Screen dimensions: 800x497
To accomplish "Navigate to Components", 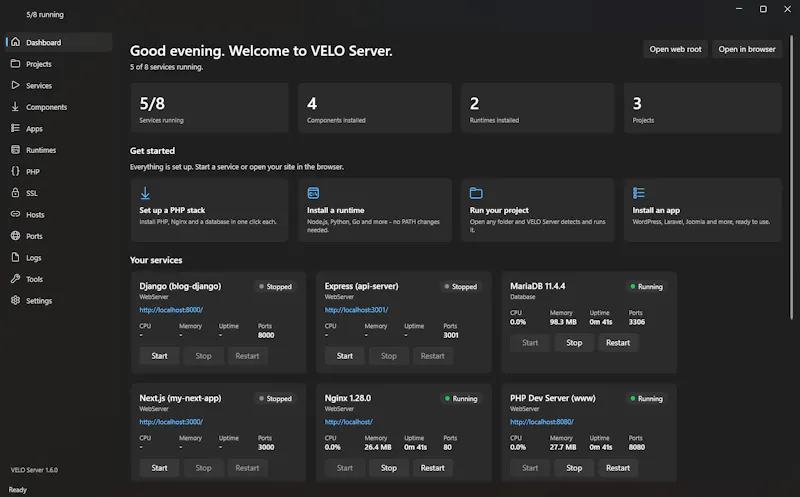I will coord(59,107).
